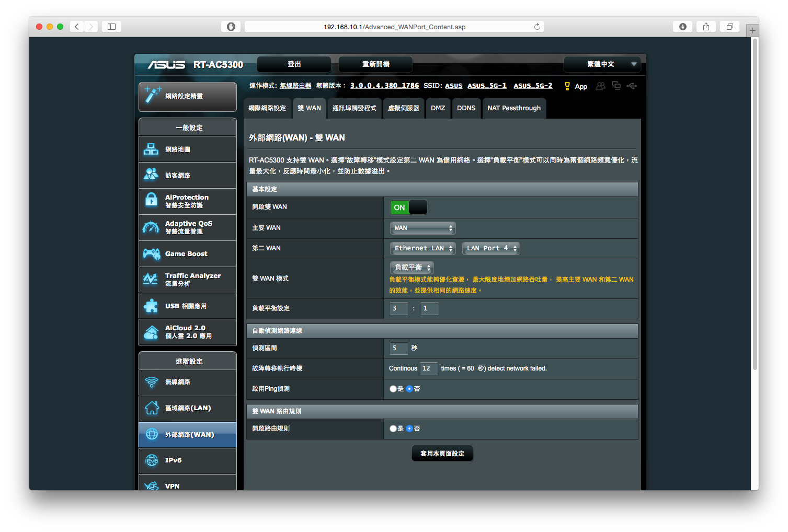Reload the page in Safari

point(537,27)
